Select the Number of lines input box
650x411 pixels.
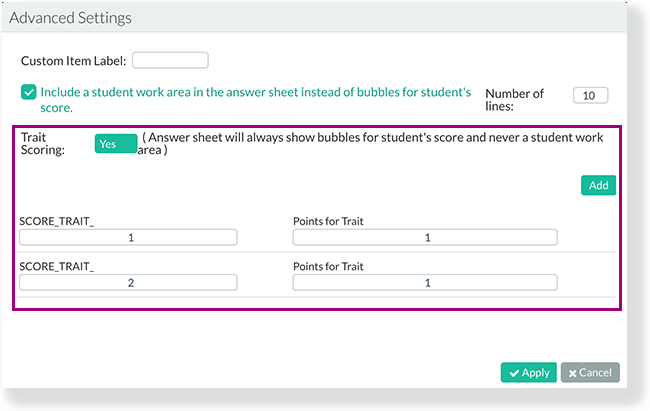[x=590, y=95]
